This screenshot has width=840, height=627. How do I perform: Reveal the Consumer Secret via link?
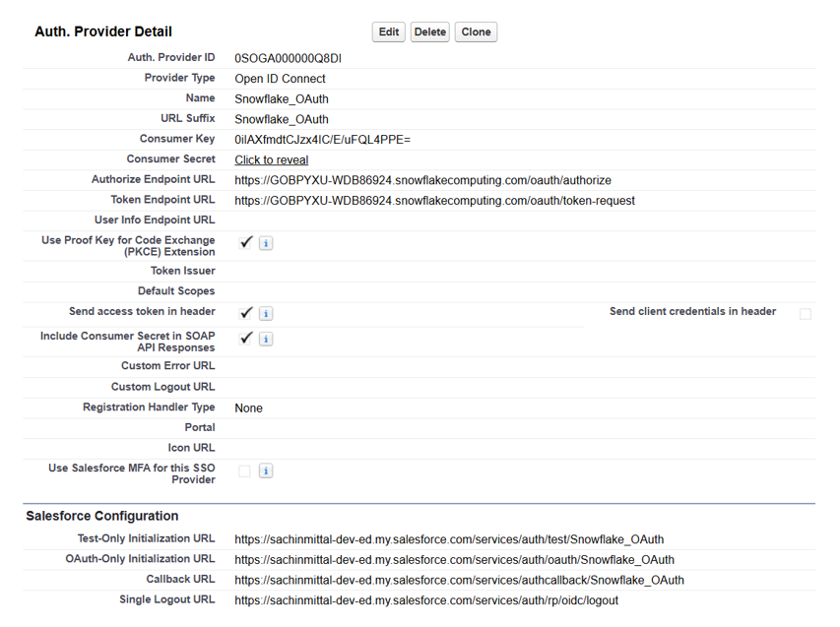click(x=271, y=160)
